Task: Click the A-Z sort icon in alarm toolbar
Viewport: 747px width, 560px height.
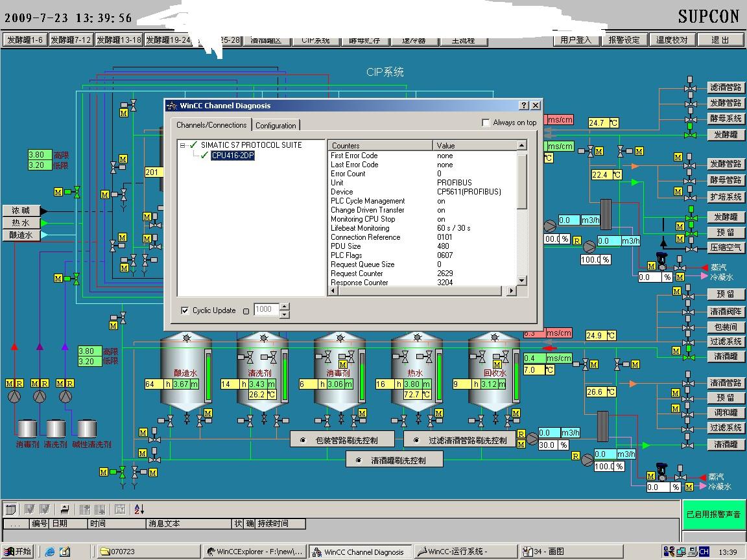Action: [139, 509]
